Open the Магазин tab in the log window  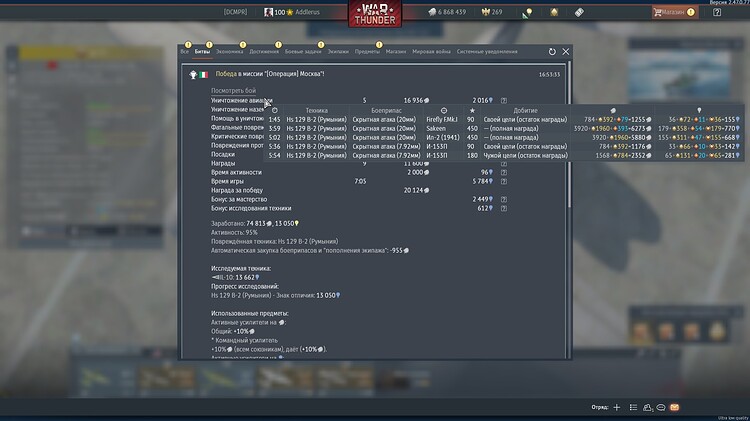tap(396, 52)
